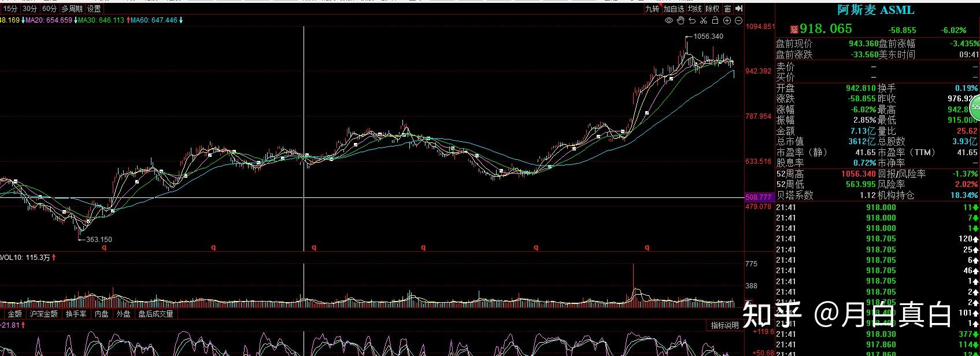The image size is (980, 356).
Task: Click the first red q quarter marker
Action: 105,247
